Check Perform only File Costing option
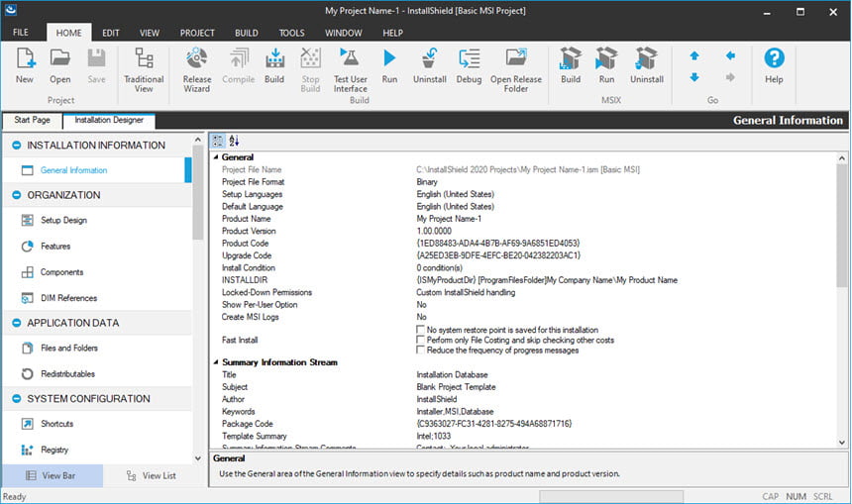 pos(420,340)
